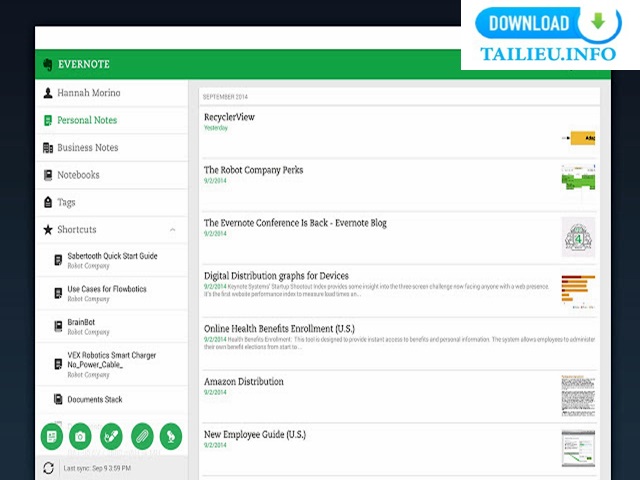This screenshot has width=640, height=480.
Task: Click the Yesterday date under RecyclerView
Action: [216, 128]
